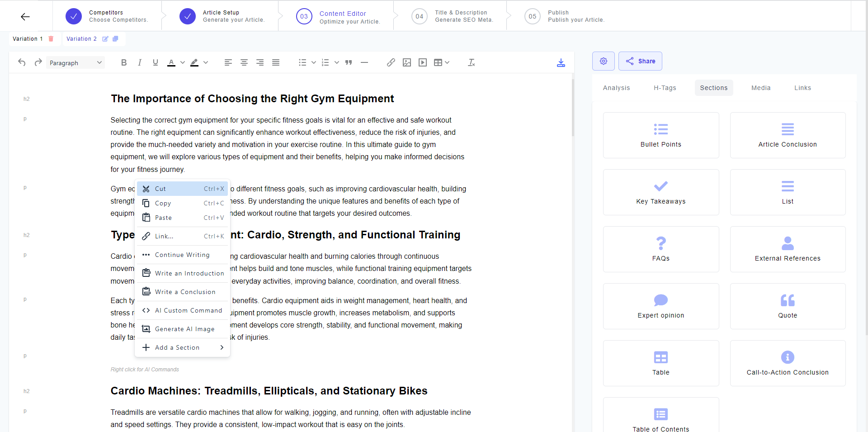
Task: Insert an image into the article
Action: (407, 62)
